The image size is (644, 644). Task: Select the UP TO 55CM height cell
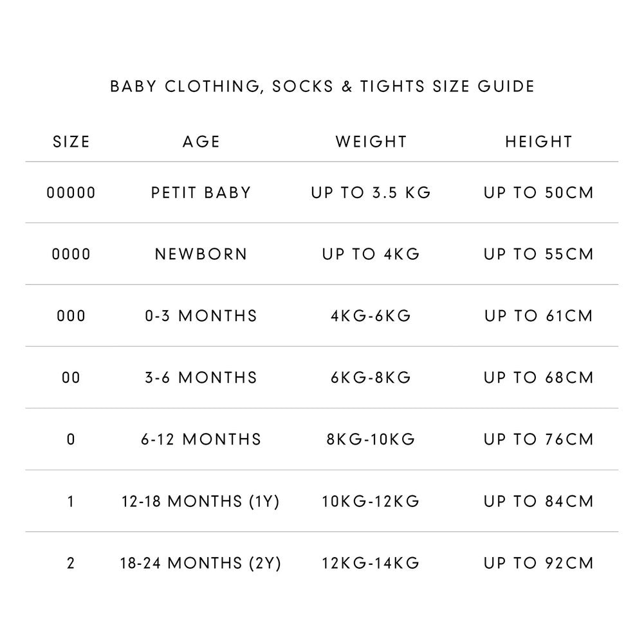coord(538,254)
